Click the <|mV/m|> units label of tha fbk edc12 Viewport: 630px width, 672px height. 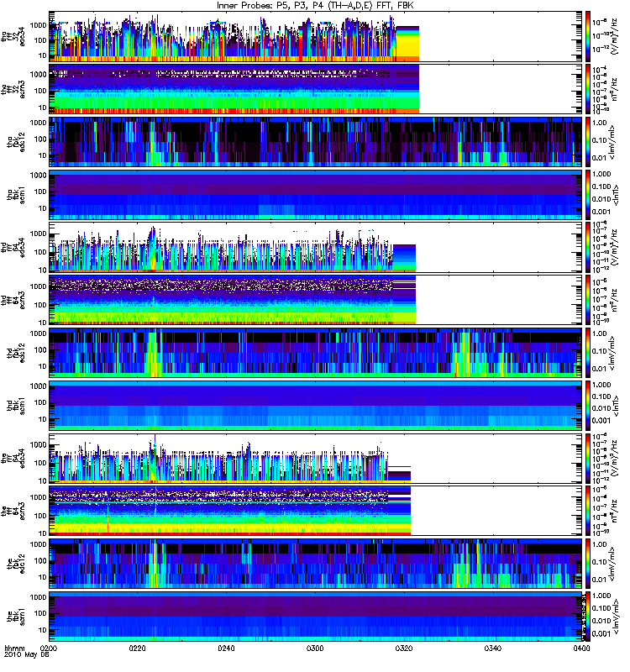point(612,142)
